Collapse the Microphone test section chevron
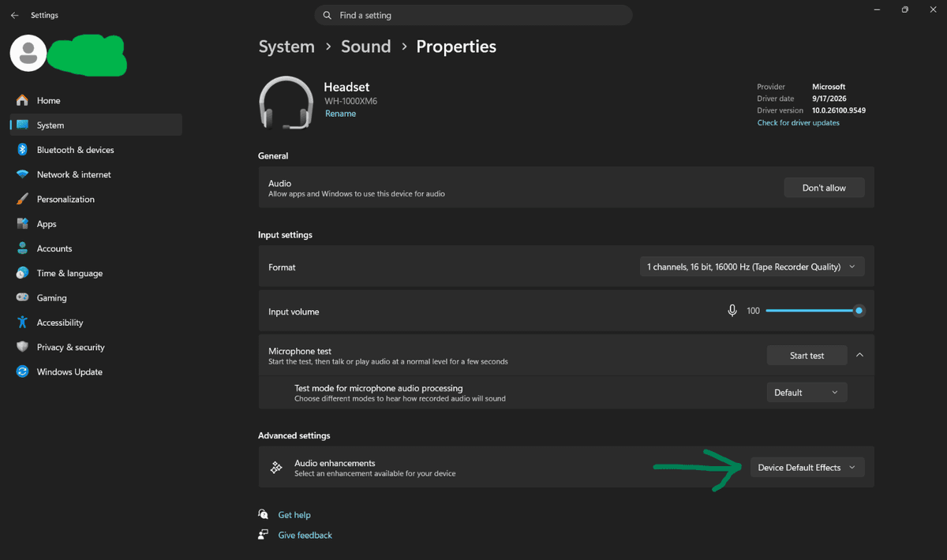This screenshot has width=947, height=560. [860, 355]
